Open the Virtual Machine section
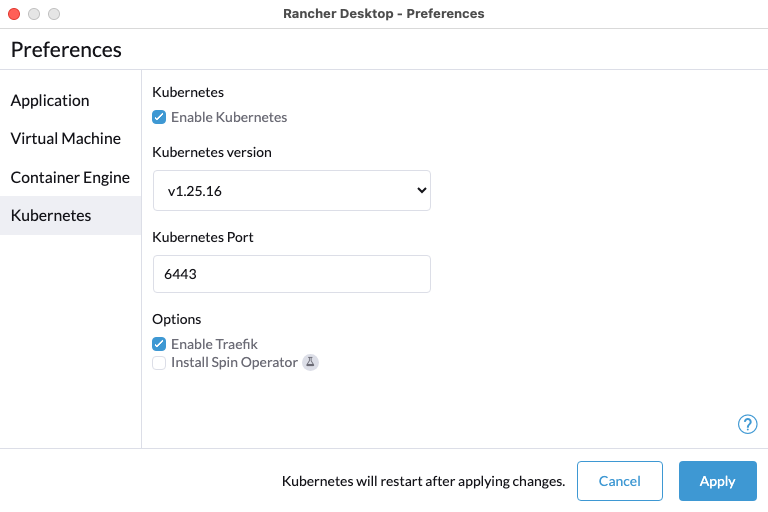 [66, 139]
